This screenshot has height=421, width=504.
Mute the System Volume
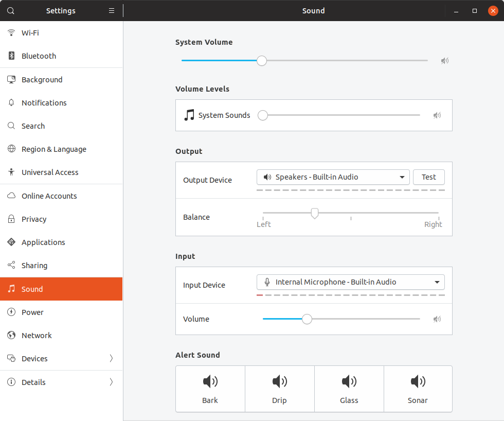(445, 61)
